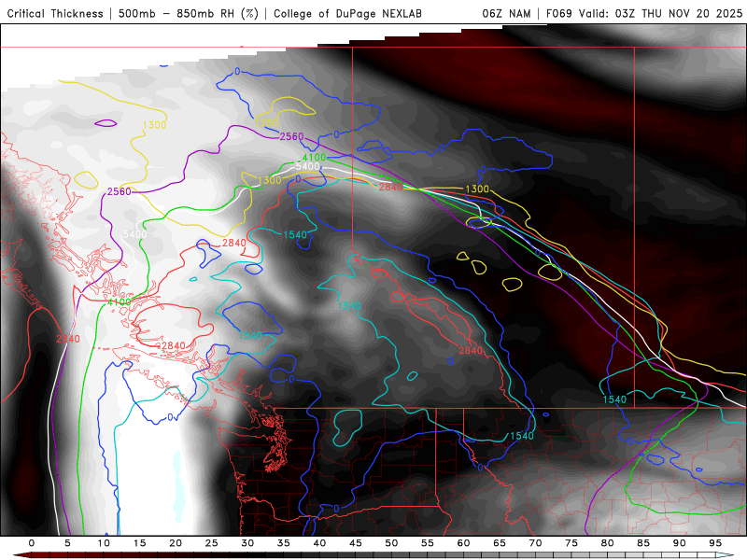Click the color scale label "60"

[x=463, y=543]
